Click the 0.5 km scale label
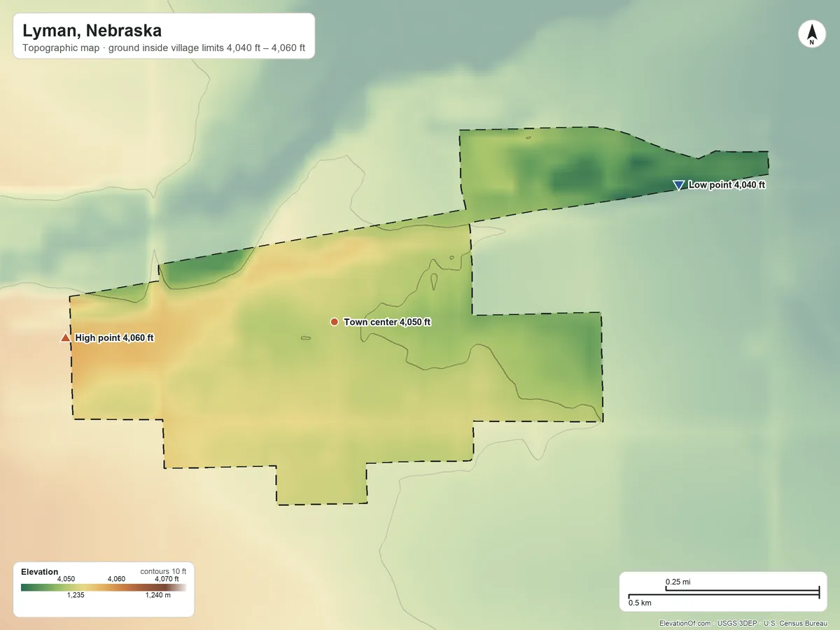The height and width of the screenshot is (630, 840). click(x=640, y=603)
